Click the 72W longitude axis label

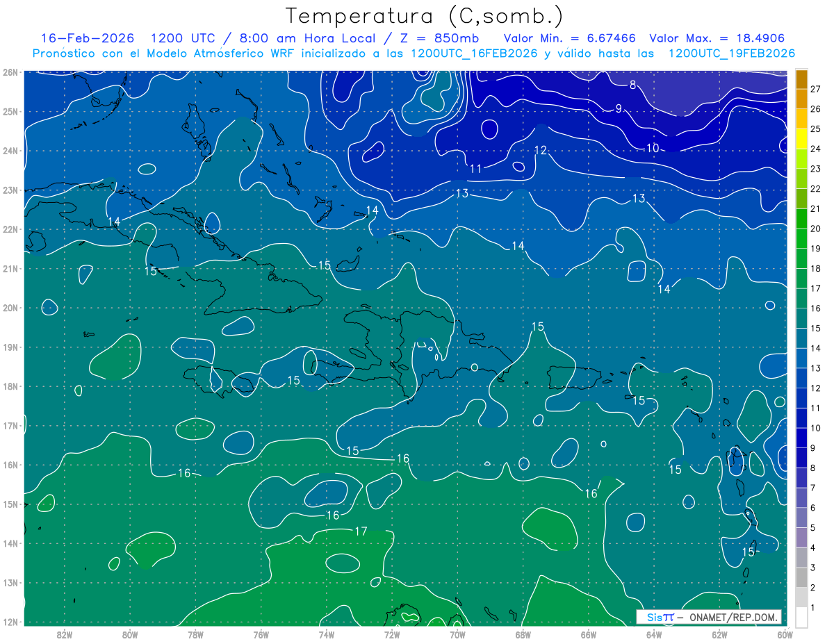coord(392,634)
